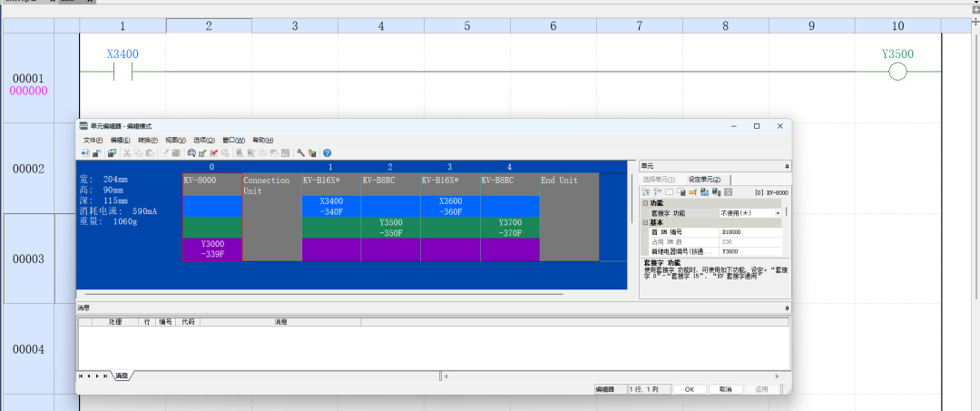Image resolution: width=980 pixels, height=411 pixels.
Task: Jump to first message tab arrow
Action: 81,376
